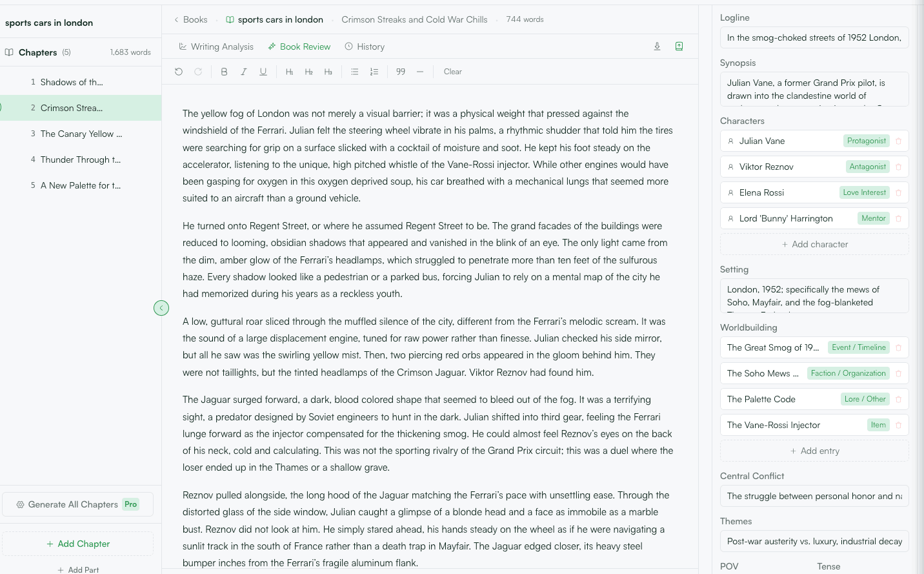Click the chapter title Crimson Streaks and Cold War Chills
924x574 pixels.
pyautogui.click(x=414, y=19)
